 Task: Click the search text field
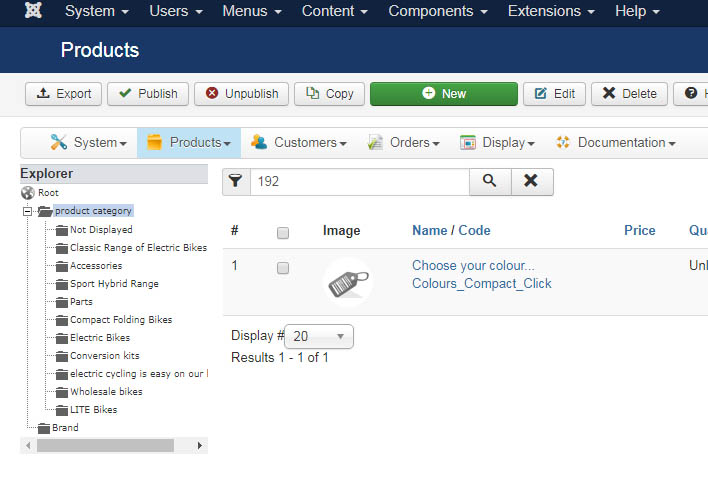(x=358, y=181)
